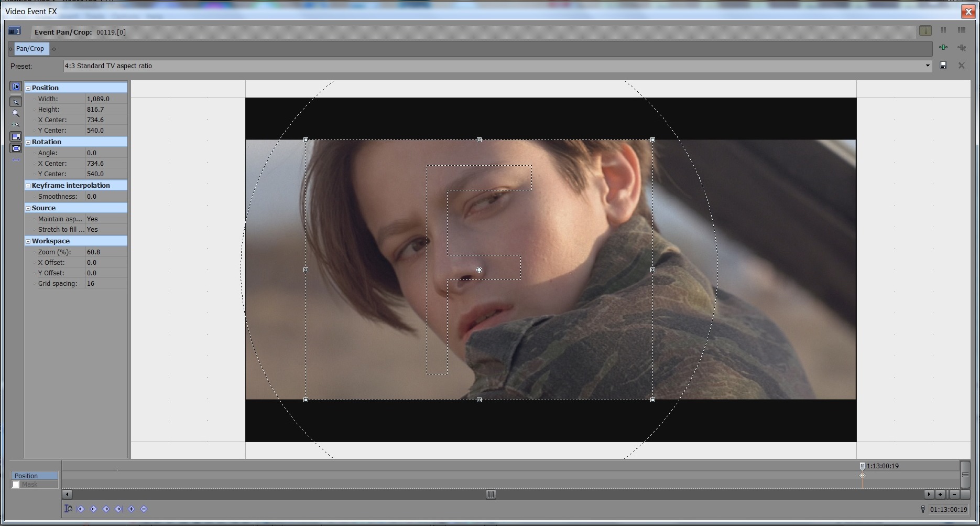Click the Remove Selected Plug-In icon
Image resolution: width=980 pixels, height=526 pixels.
coord(962,48)
